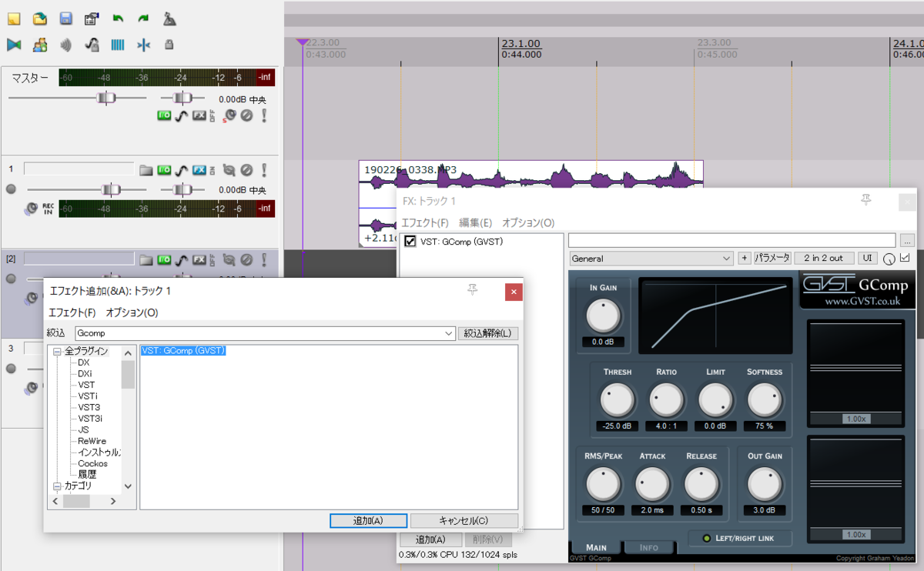This screenshot has height=571, width=924.
Task: Click master track speaker icon with red s
Action: (229, 115)
